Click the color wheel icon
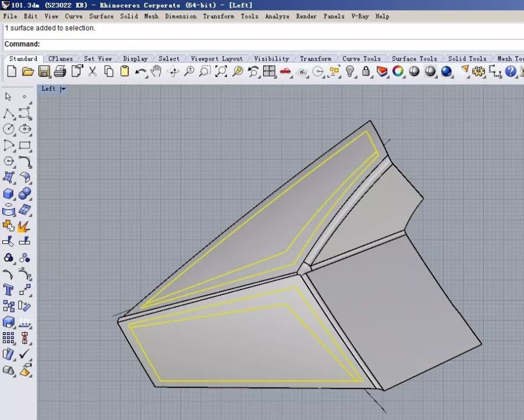This screenshot has width=524, height=420. (x=398, y=72)
